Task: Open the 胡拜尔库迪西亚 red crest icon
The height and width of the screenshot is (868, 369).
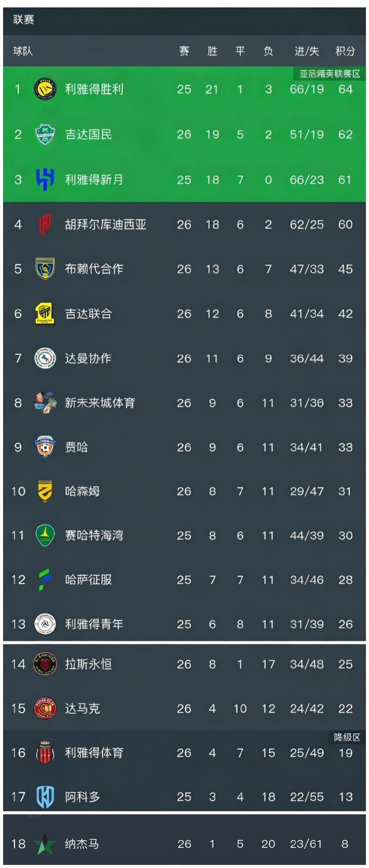Action: tap(45, 224)
